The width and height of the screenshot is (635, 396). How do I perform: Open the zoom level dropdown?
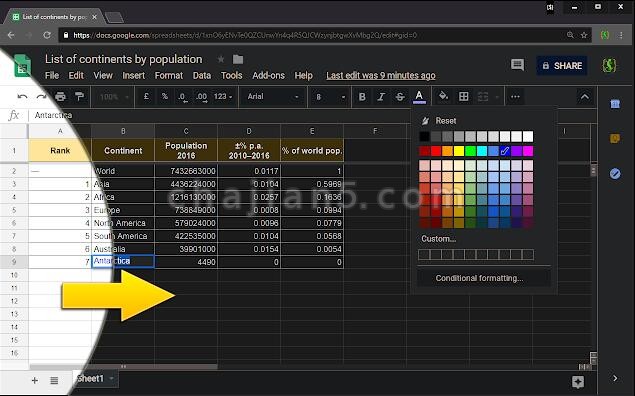pos(114,97)
